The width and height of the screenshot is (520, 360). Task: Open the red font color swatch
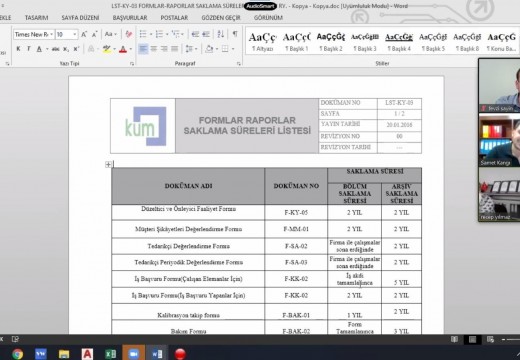tap(123, 49)
